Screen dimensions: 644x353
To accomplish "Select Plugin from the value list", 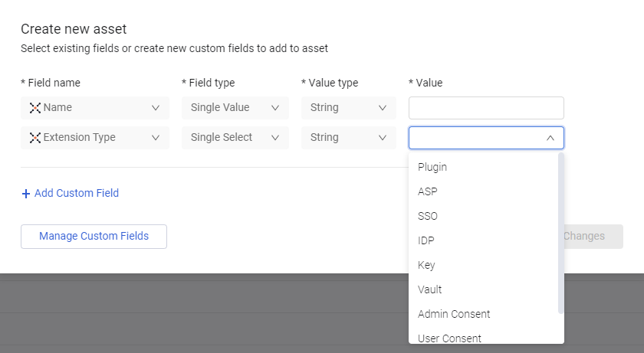I will 432,167.
